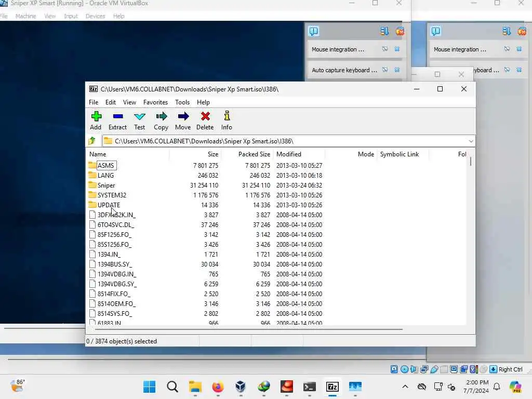Open VirtualBox Devices menu
Image resolution: width=532 pixels, height=399 pixels.
(x=95, y=16)
